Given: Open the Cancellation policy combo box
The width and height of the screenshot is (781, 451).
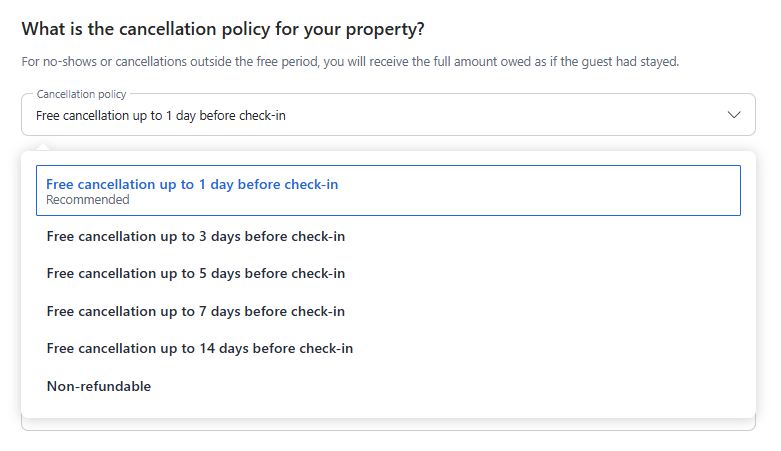Looking at the screenshot, I should click(388, 114).
